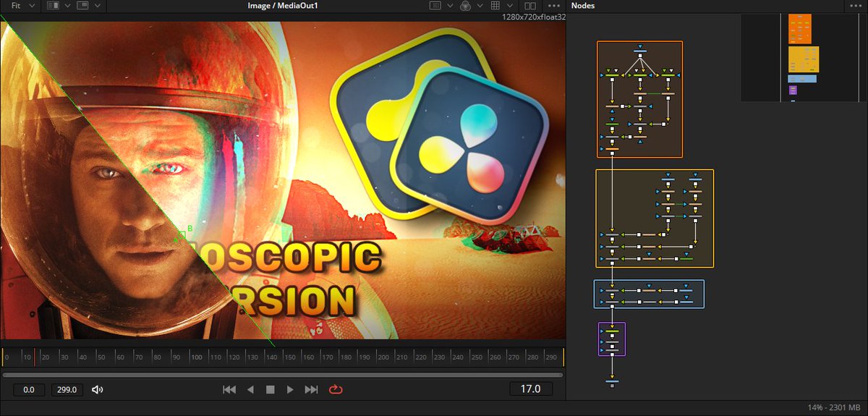The width and height of the screenshot is (868, 416).
Task: Open the viewer three-dots options menu
Action: (x=555, y=6)
